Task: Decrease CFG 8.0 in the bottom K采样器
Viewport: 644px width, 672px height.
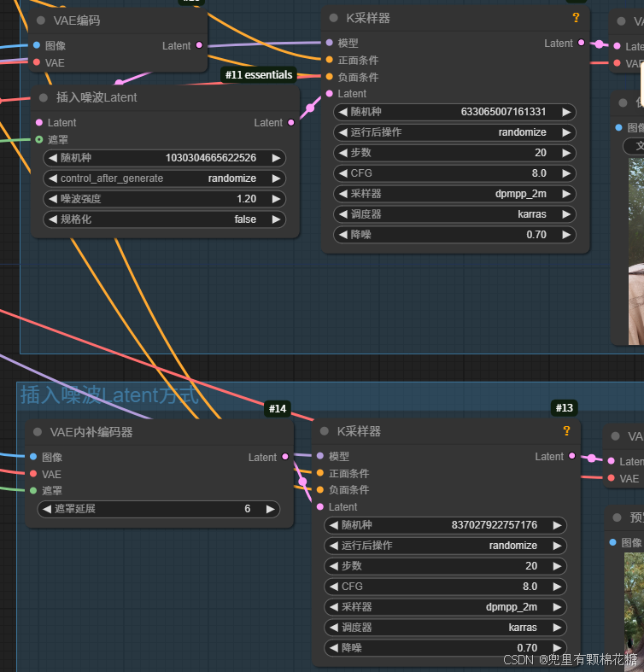Action: coord(334,587)
